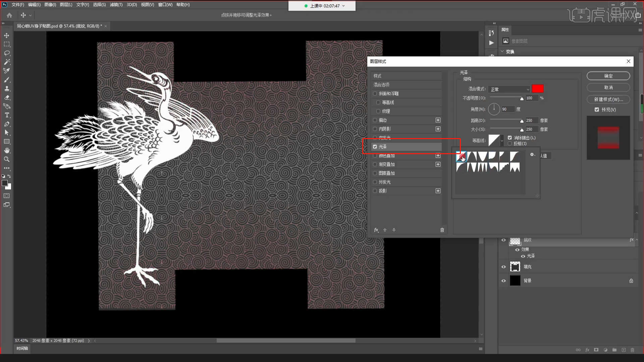
Task: Open the 窗口 menu
Action: click(x=165, y=5)
